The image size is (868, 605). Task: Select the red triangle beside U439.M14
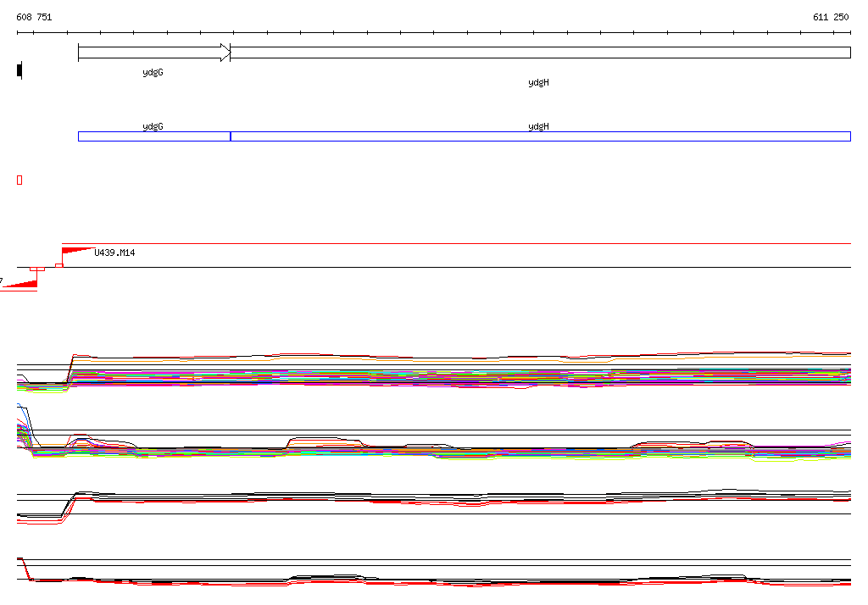point(75,250)
